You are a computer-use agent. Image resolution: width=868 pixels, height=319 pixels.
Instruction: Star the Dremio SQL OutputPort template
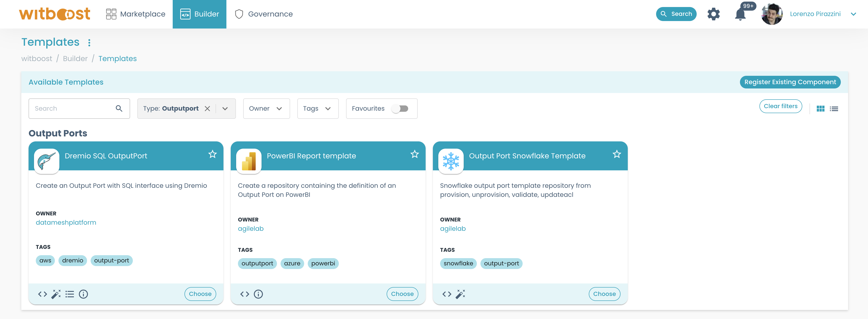click(x=212, y=154)
